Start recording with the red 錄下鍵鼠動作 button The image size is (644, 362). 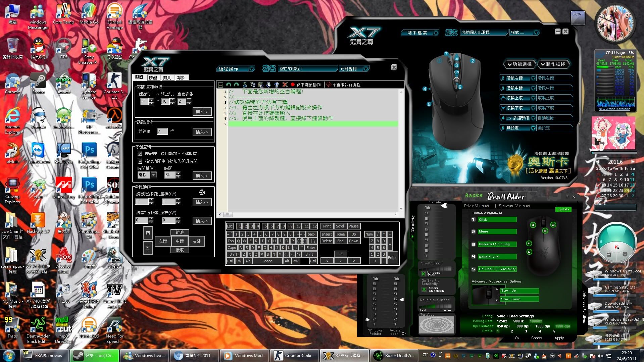[x=306, y=85]
